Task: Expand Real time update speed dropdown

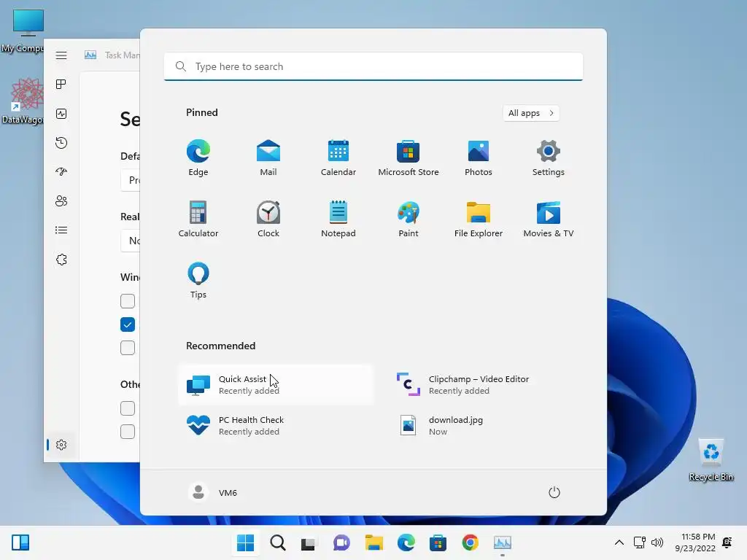Action: (x=131, y=241)
